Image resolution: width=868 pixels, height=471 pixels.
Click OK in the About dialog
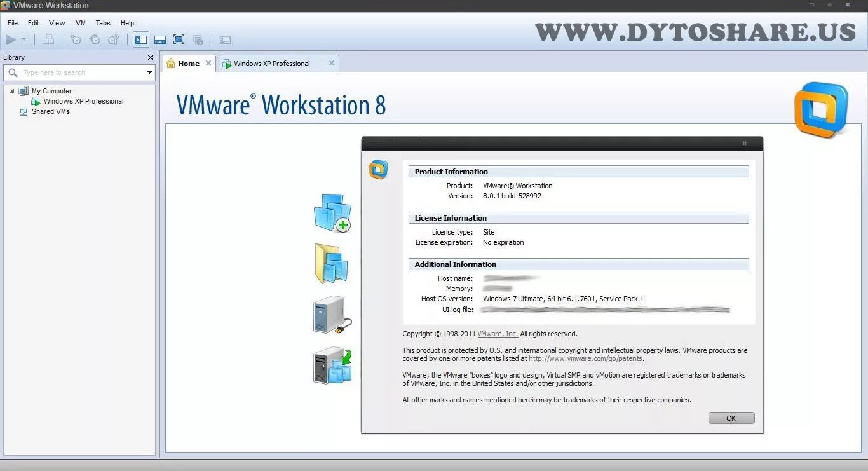(731, 418)
